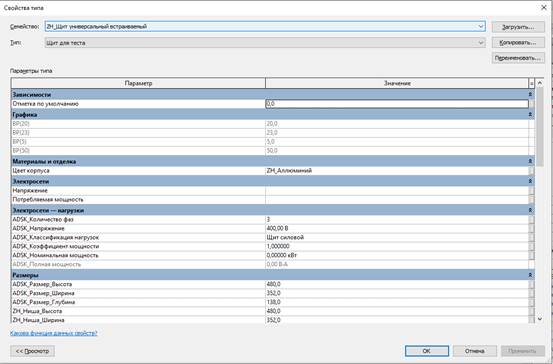Collapse the Размеры group
Screen dimensions: 553x364
click(530, 275)
